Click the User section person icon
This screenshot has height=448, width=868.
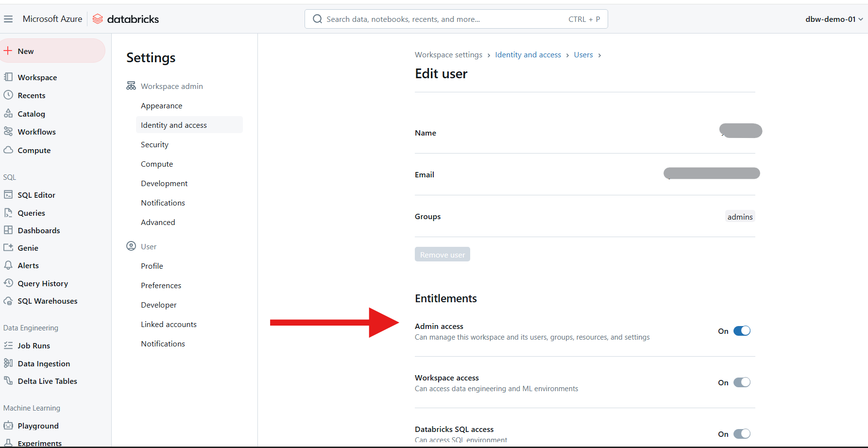[x=131, y=246]
